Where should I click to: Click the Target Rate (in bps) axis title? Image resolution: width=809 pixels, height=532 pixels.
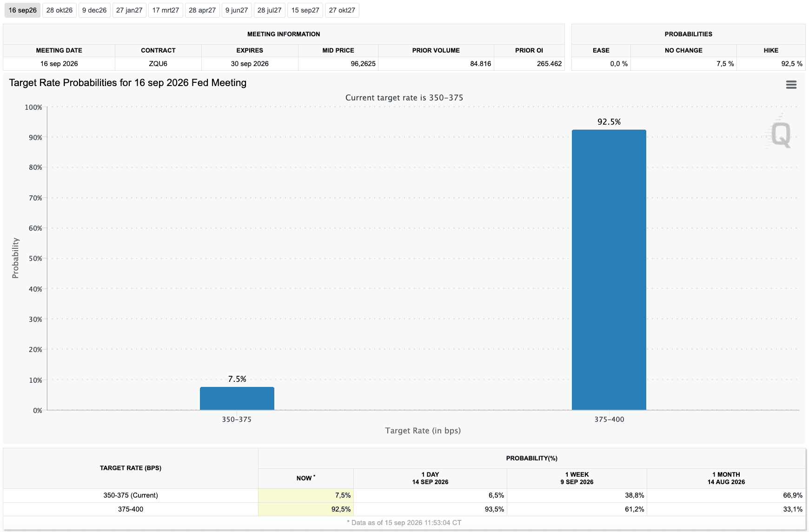[x=423, y=431]
